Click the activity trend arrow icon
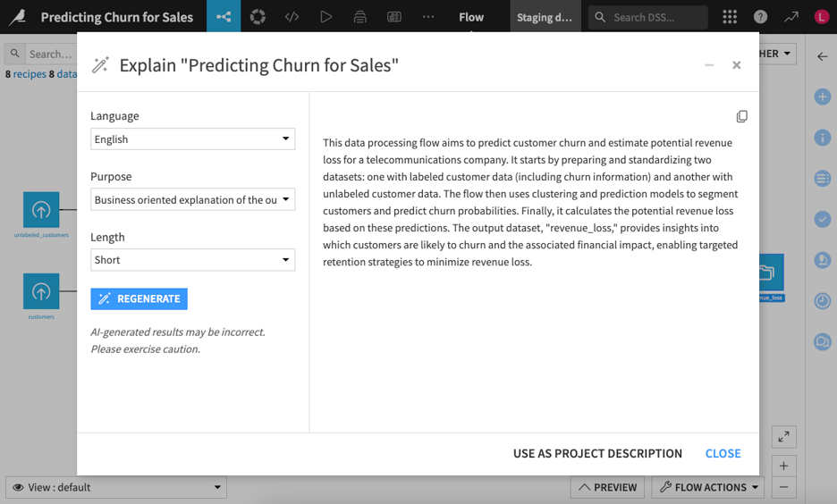The image size is (837, 504). [791, 16]
